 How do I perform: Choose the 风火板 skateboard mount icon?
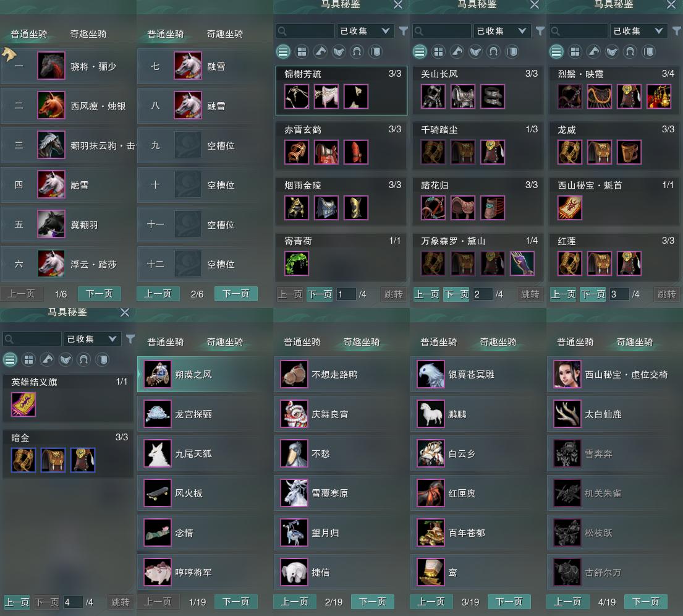tap(157, 493)
